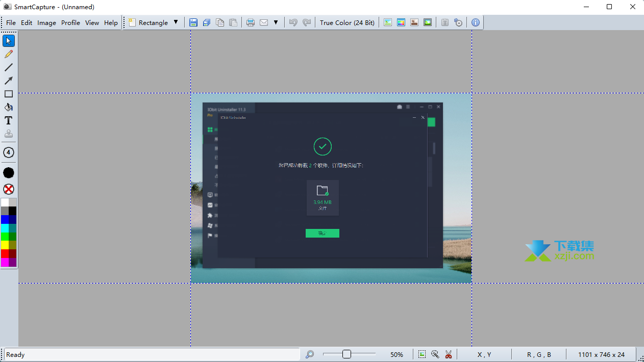Open the File menu

(x=11, y=22)
